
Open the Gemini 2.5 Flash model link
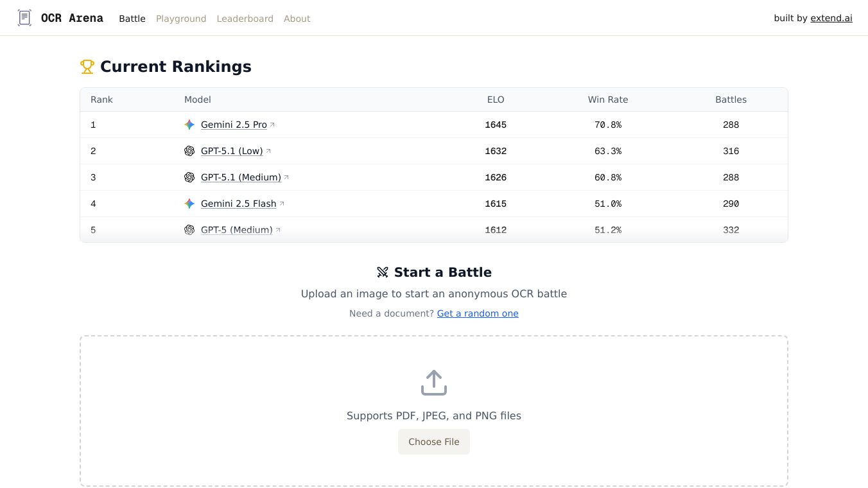(239, 204)
